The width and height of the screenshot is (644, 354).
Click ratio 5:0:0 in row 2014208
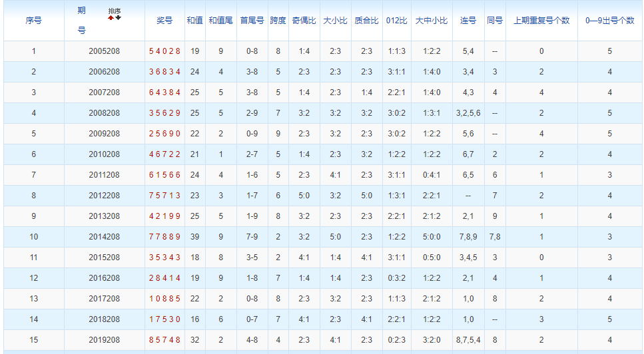click(432, 237)
